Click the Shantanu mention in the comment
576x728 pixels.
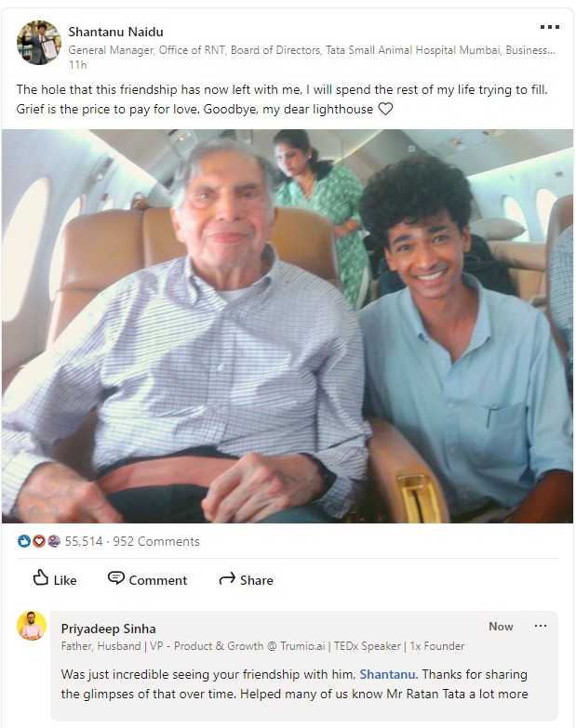pos(387,674)
